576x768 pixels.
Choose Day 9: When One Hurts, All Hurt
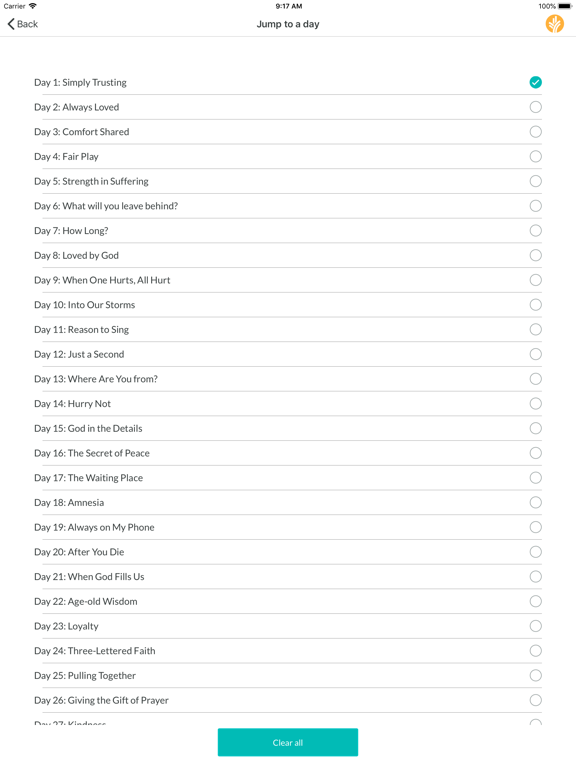click(288, 280)
